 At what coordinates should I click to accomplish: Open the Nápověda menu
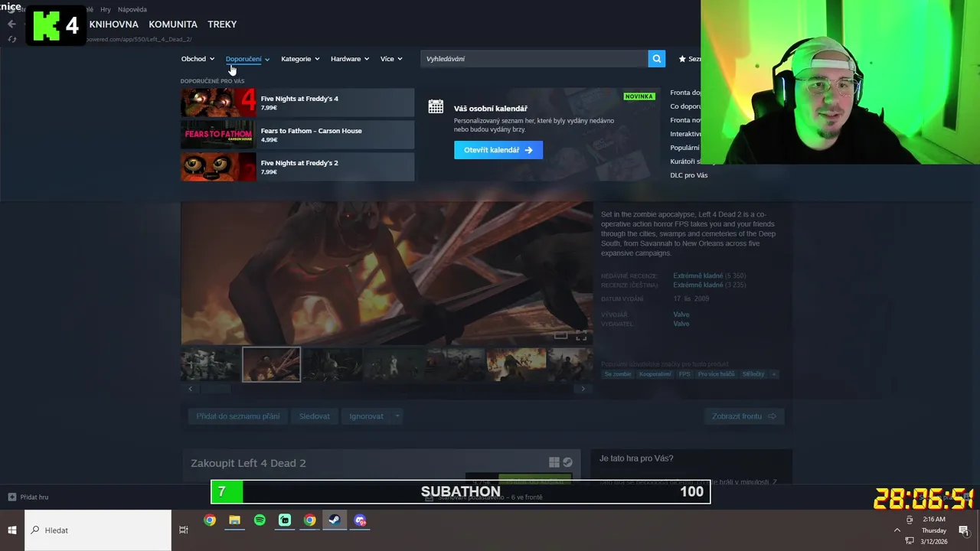pos(132,10)
